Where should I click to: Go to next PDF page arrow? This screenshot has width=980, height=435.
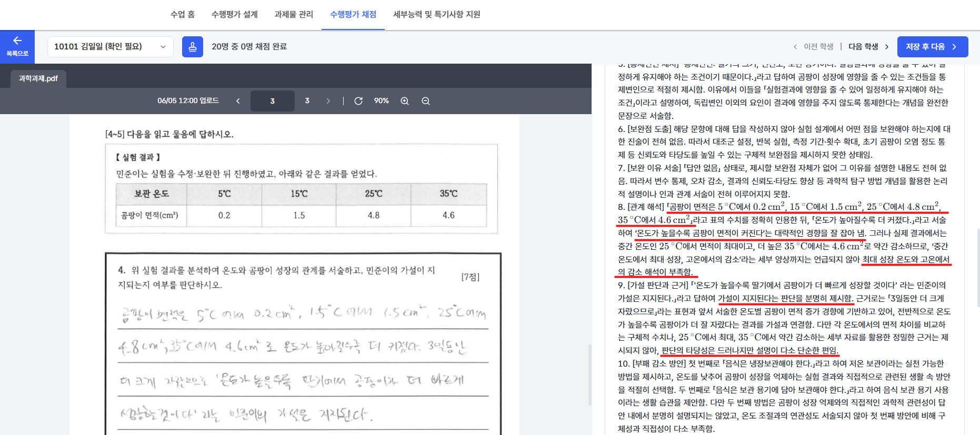[x=328, y=101]
